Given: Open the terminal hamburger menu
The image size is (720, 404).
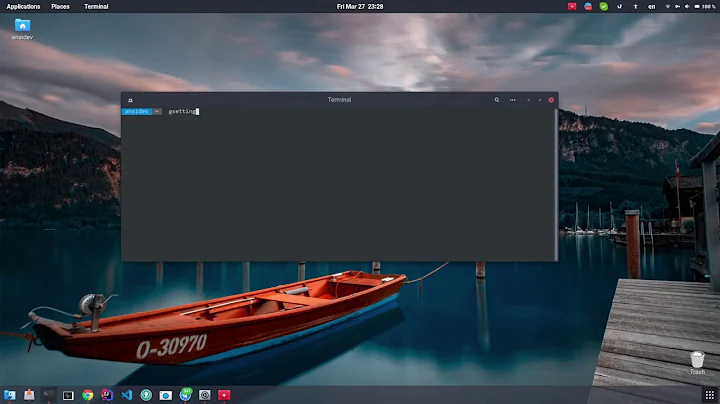Looking at the screenshot, I should 512,100.
